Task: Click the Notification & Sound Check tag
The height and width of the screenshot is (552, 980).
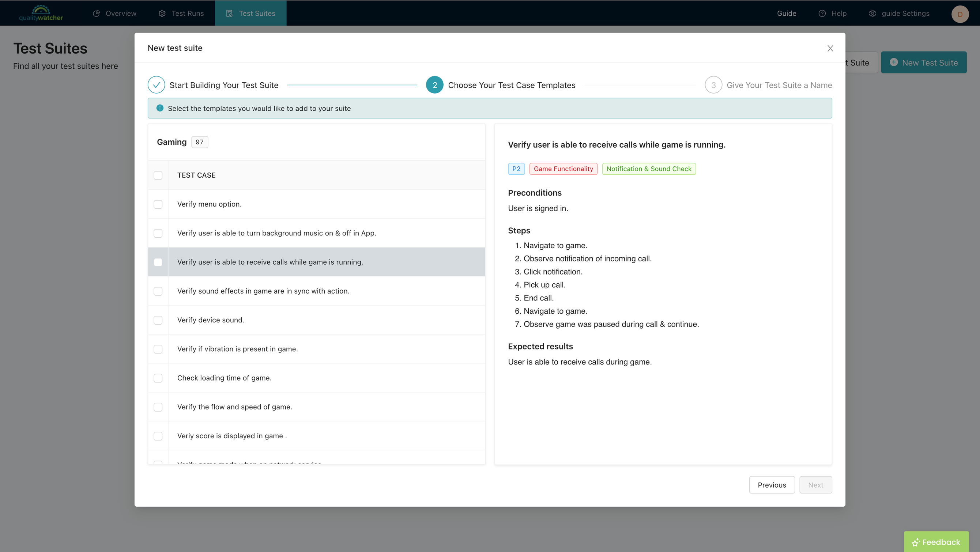Action: (649, 169)
